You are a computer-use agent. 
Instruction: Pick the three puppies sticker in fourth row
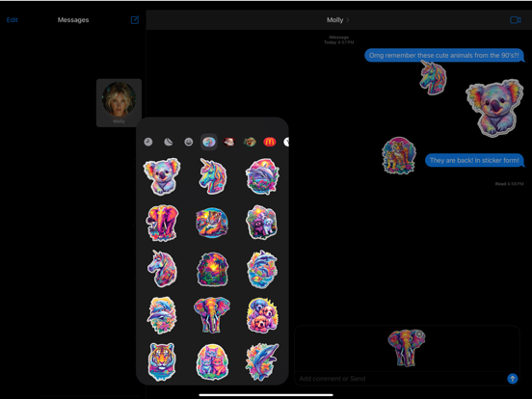[x=262, y=315]
